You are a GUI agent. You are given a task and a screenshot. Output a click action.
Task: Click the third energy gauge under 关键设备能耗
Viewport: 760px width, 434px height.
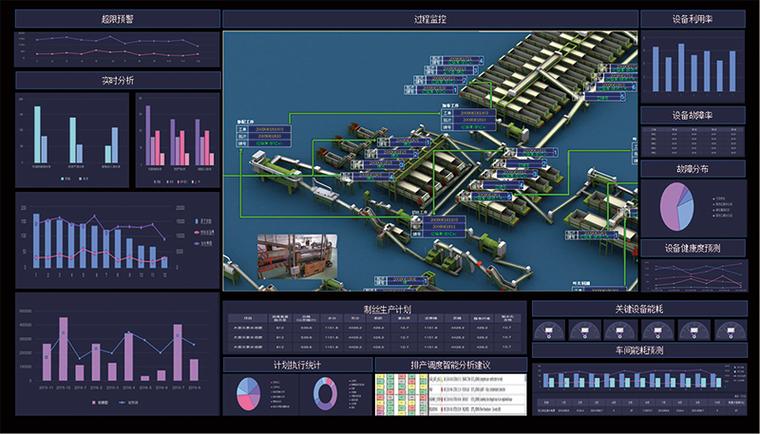point(620,330)
